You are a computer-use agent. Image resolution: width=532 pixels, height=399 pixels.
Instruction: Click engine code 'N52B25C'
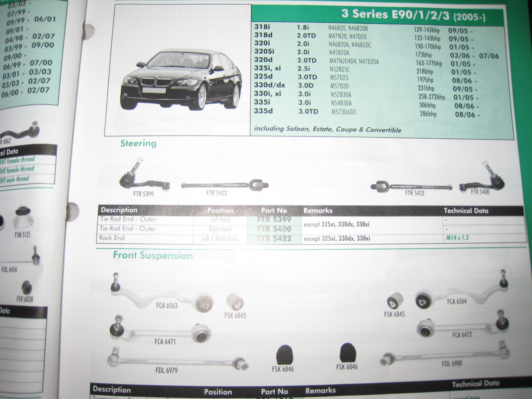(340, 69)
